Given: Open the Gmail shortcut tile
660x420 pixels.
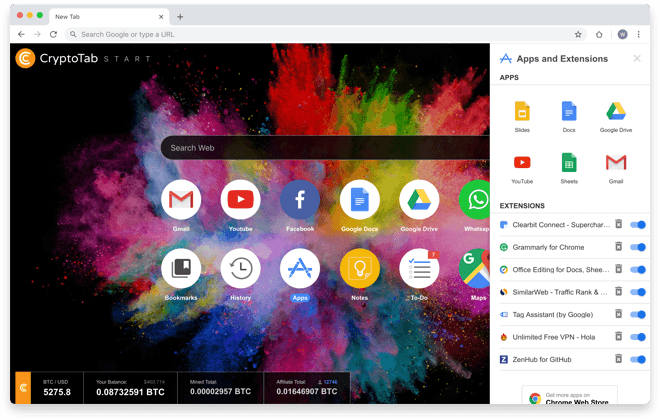Looking at the screenshot, I should click(180, 201).
